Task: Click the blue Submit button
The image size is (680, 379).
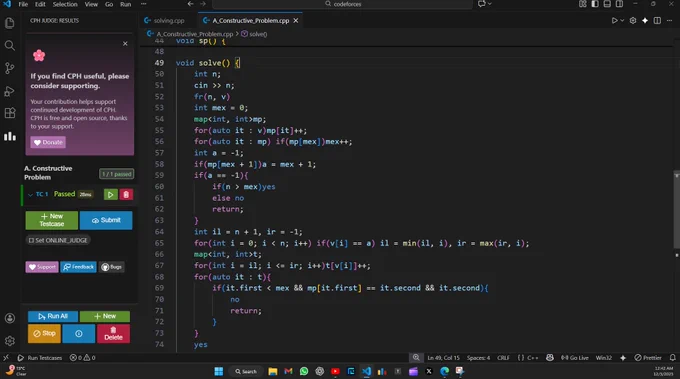Action: (106, 220)
